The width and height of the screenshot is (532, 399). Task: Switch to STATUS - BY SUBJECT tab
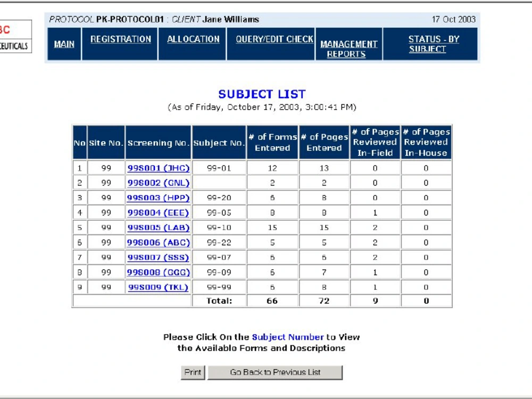pyautogui.click(x=430, y=44)
